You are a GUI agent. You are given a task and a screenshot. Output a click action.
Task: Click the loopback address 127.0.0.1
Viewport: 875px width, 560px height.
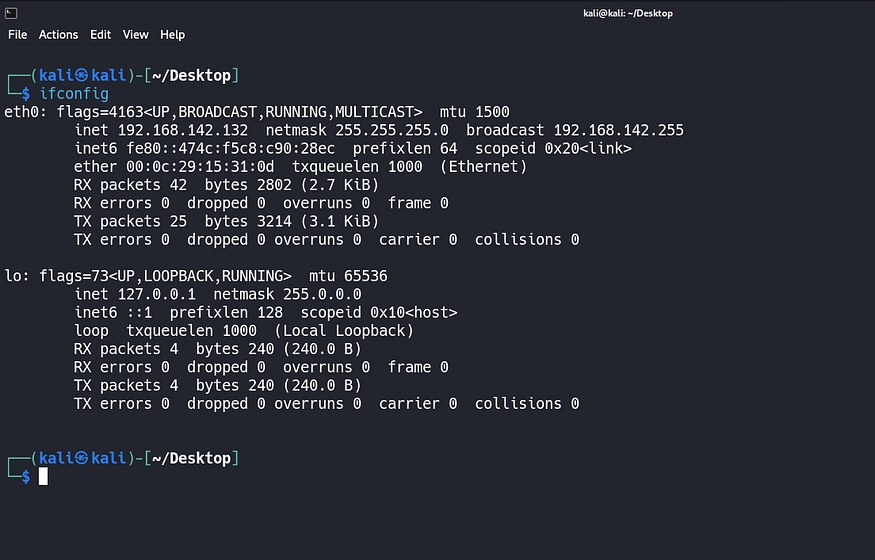pos(157,295)
